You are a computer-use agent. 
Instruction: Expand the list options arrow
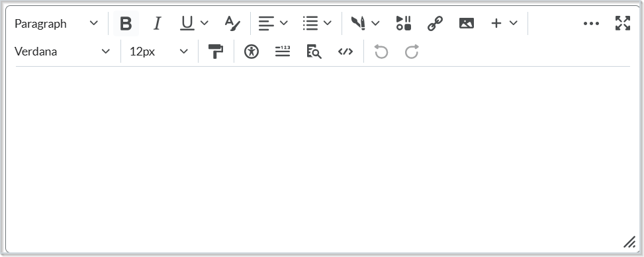click(328, 23)
